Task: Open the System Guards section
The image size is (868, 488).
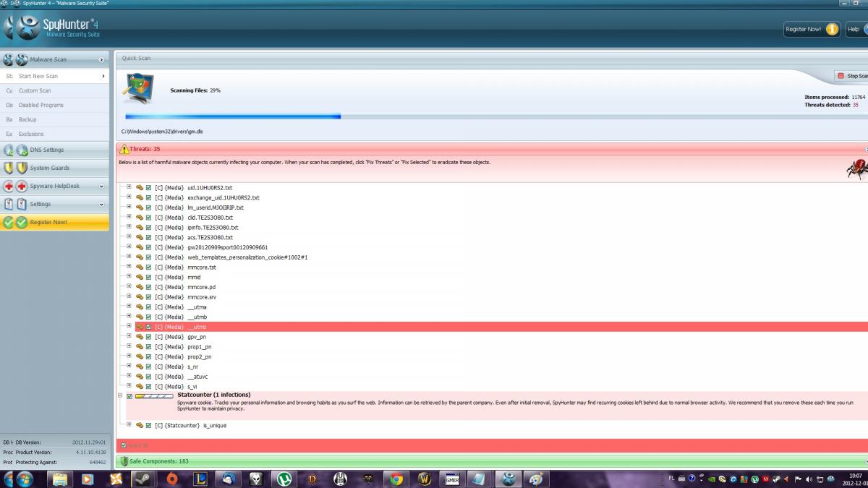Action: pos(54,168)
